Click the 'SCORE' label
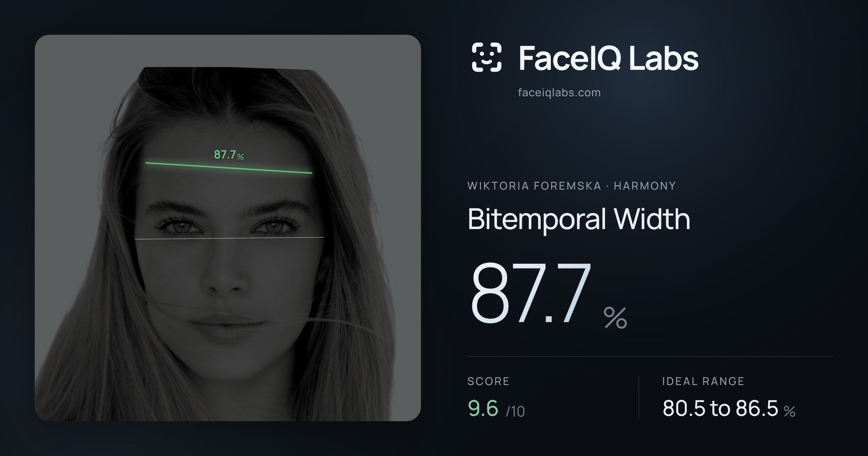 488,381
